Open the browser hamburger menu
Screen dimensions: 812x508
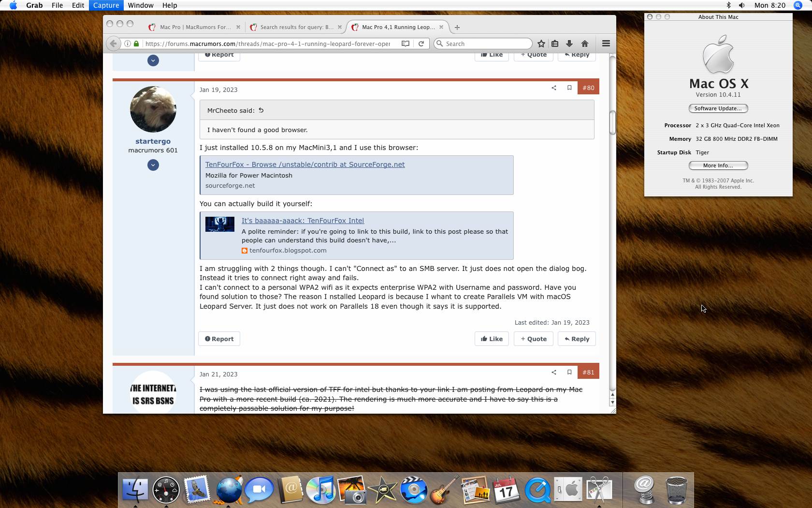[x=606, y=44]
